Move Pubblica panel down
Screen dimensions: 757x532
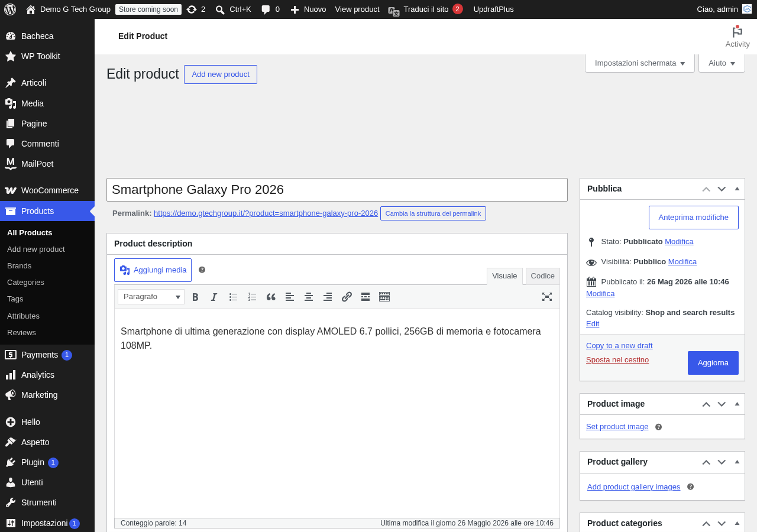[x=722, y=189]
